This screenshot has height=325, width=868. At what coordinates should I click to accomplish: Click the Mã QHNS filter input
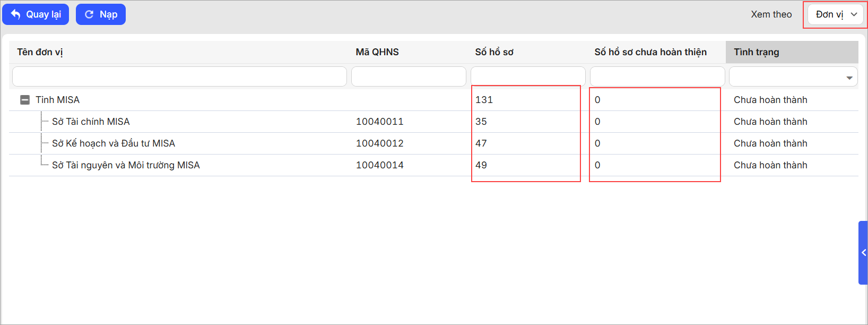pos(408,76)
